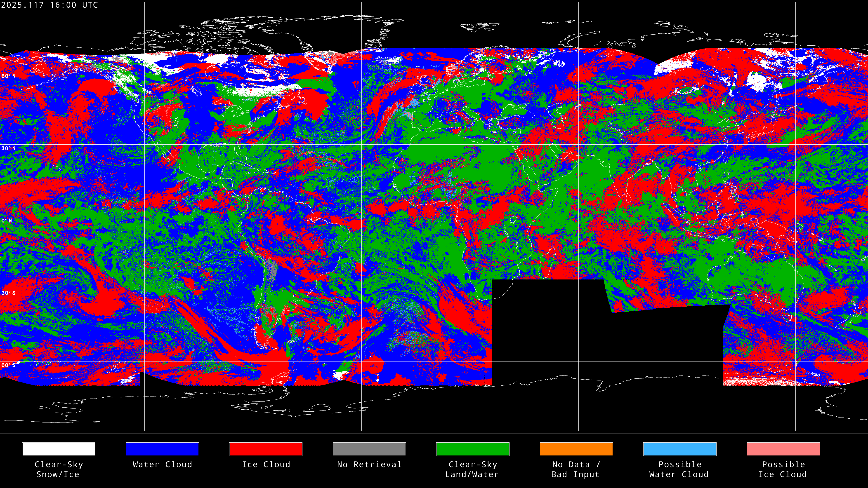Click the orange No Data / Bad Input swatch
868x488 pixels.
click(x=576, y=449)
